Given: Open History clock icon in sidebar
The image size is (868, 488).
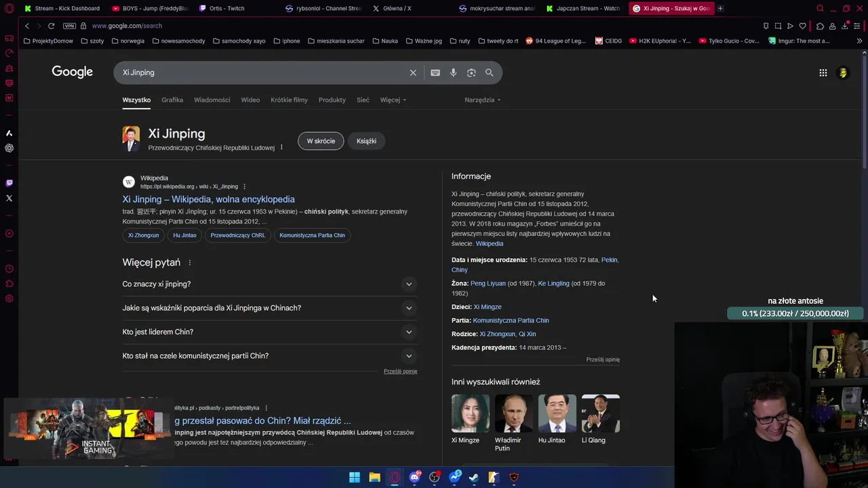Looking at the screenshot, I should click(x=9, y=269).
